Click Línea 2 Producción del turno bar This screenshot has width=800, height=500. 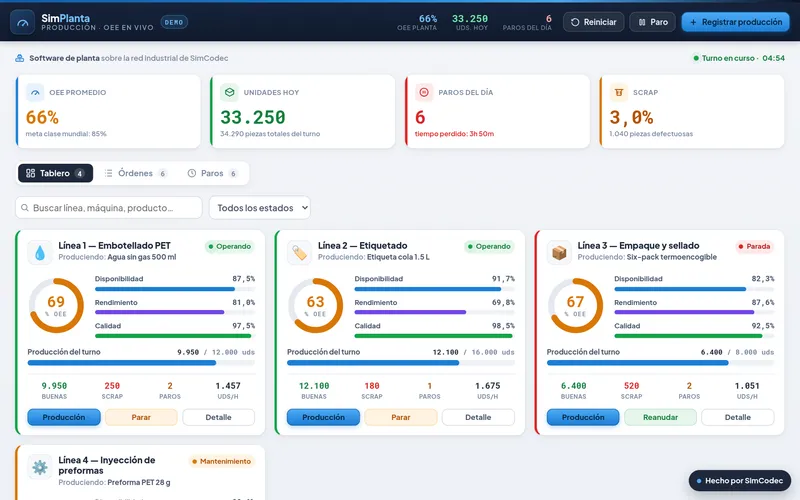[401, 363]
